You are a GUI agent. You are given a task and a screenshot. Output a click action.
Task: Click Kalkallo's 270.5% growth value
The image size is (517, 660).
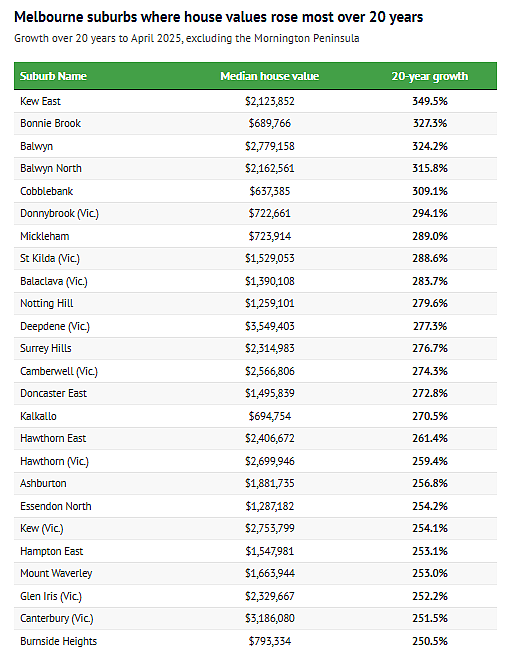coord(430,416)
